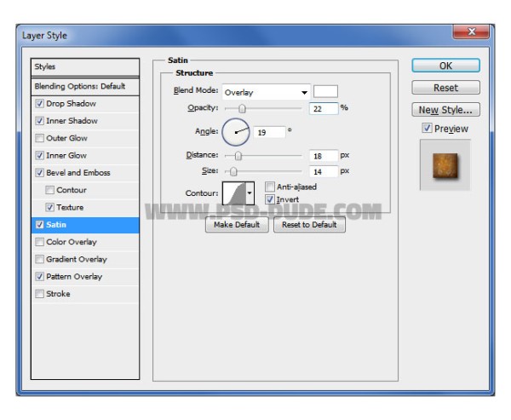Click the Angle value input field
The width and height of the screenshot is (511, 420).
(269, 132)
